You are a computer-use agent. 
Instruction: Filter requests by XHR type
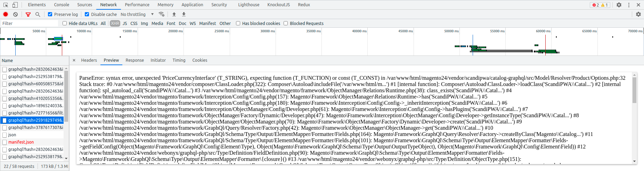(x=115, y=23)
